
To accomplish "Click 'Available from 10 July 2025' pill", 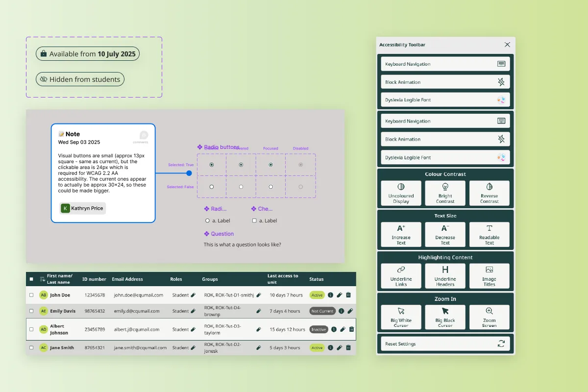I will click(x=88, y=54).
